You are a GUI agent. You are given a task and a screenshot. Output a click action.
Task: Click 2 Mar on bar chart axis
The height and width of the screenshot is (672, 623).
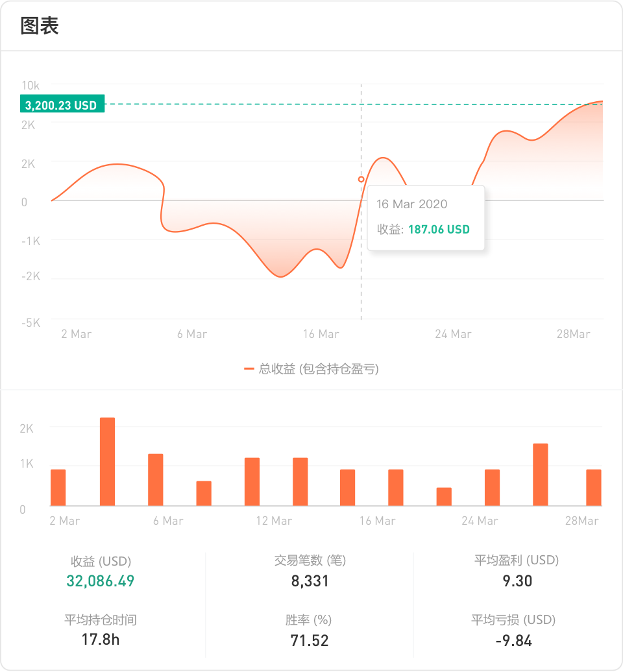pos(64,521)
